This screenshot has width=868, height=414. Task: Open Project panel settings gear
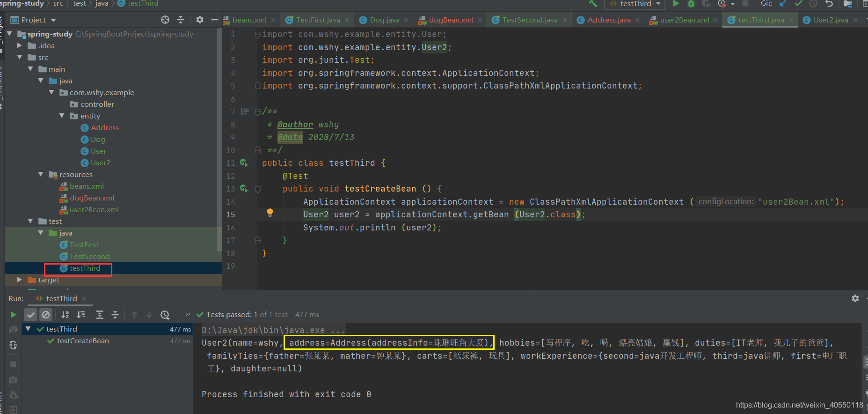tap(200, 20)
